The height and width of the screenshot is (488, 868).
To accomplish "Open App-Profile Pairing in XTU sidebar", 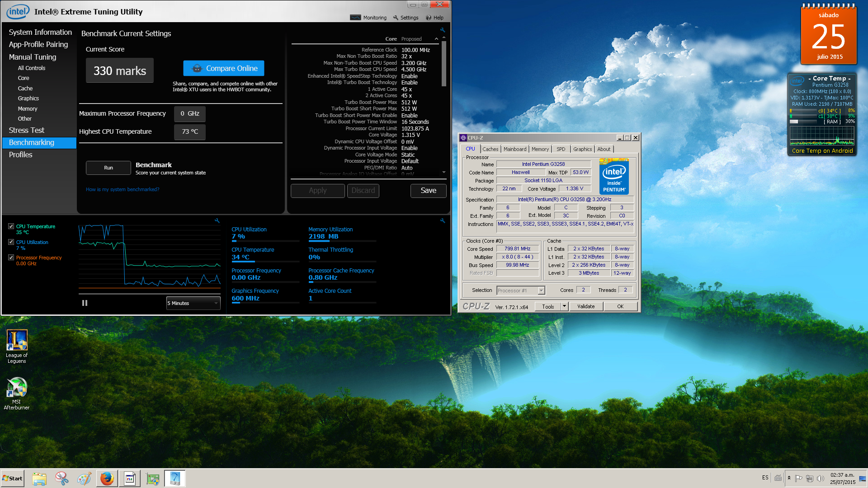I will pyautogui.click(x=38, y=44).
